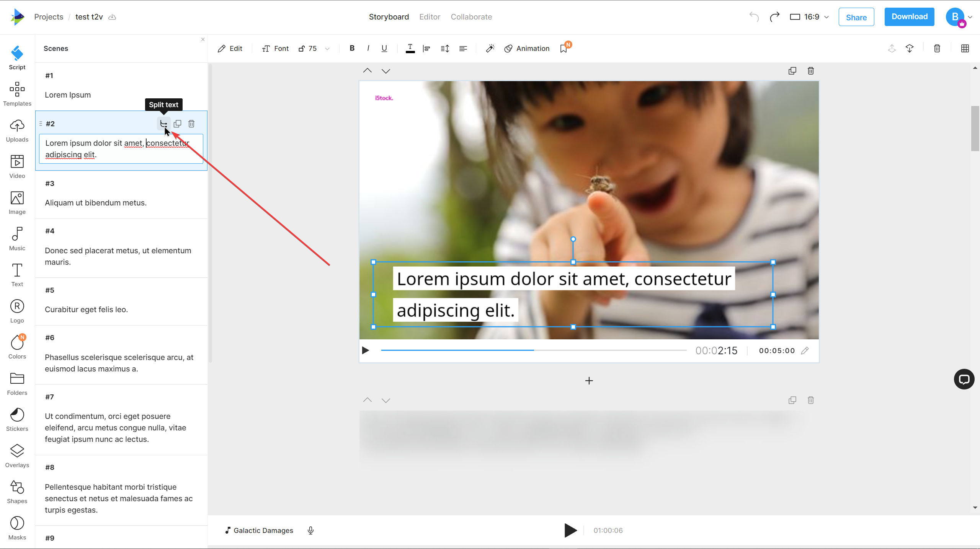Delete scene #2 from Scenes list

191,124
